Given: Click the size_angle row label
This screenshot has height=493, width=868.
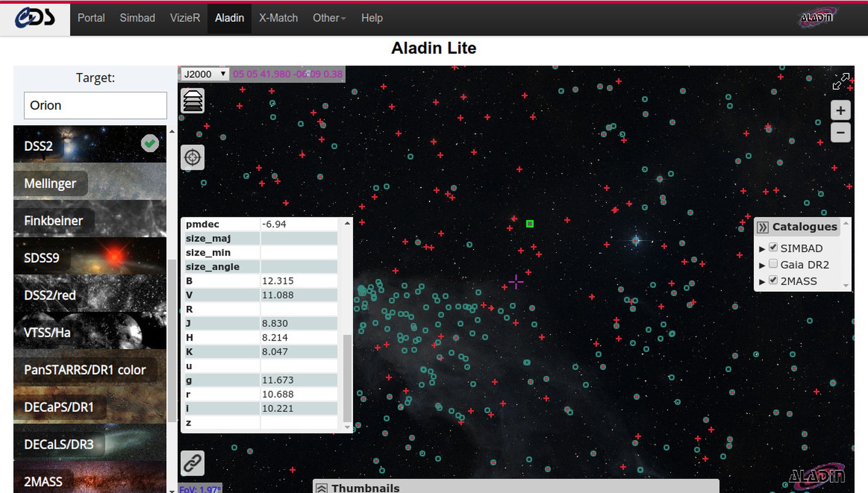Looking at the screenshot, I should pyautogui.click(x=213, y=267).
